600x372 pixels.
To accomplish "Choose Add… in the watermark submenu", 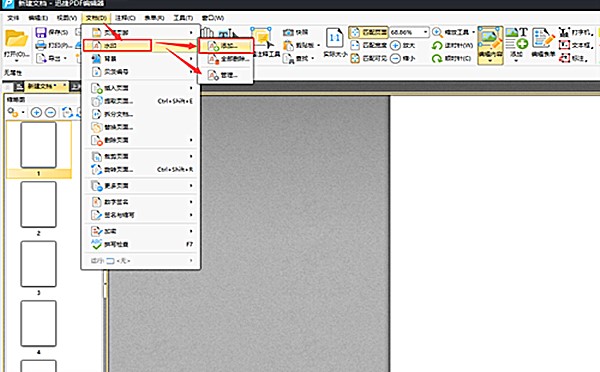I will pyautogui.click(x=225, y=46).
